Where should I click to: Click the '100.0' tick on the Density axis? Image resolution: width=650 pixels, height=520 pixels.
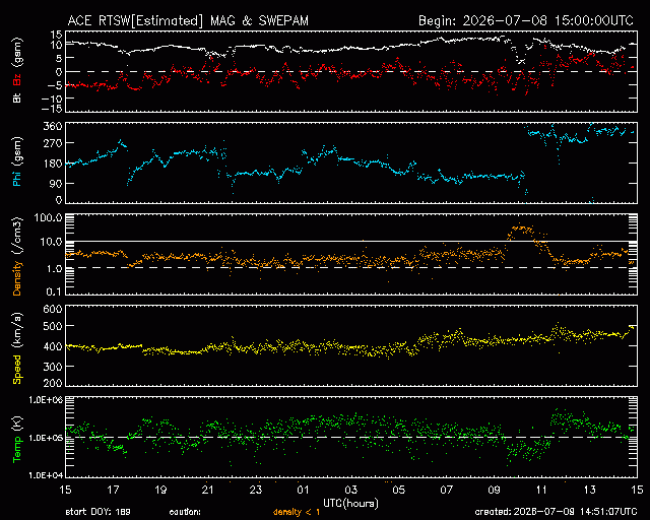pyautogui.click(x=51, y=218)
